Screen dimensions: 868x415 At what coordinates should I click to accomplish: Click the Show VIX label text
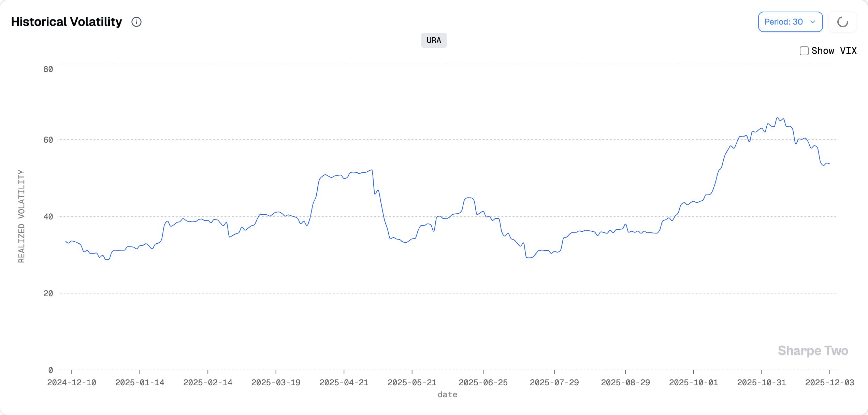834,51
